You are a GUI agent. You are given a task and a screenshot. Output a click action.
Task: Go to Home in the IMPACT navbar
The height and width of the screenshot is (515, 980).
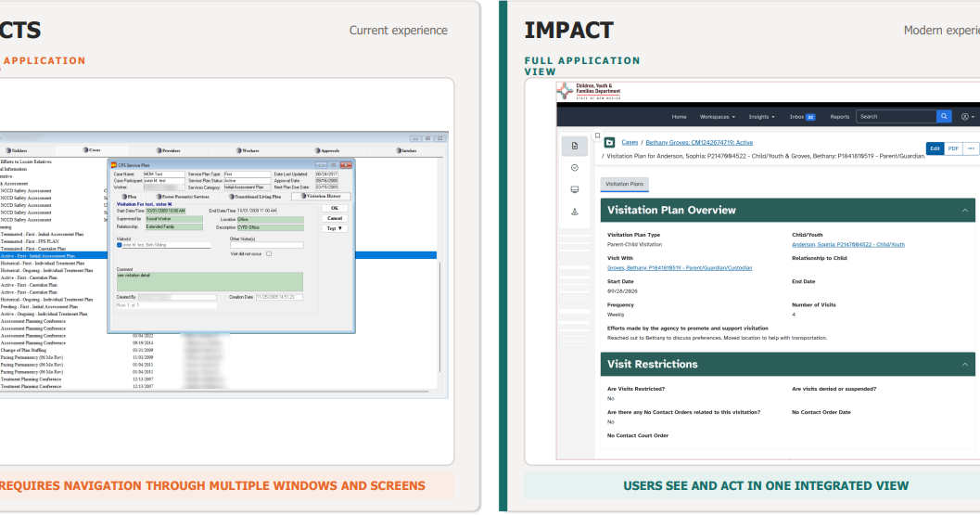(679, 117)
